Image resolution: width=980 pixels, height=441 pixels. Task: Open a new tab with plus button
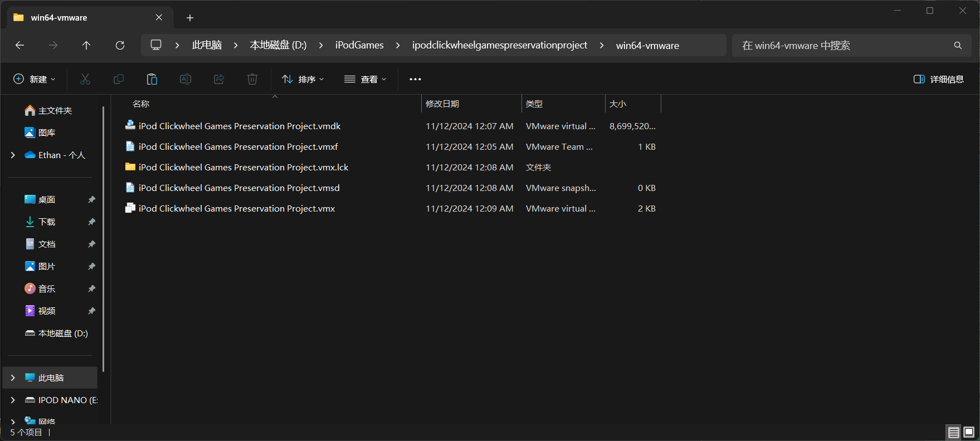point(190,18)
